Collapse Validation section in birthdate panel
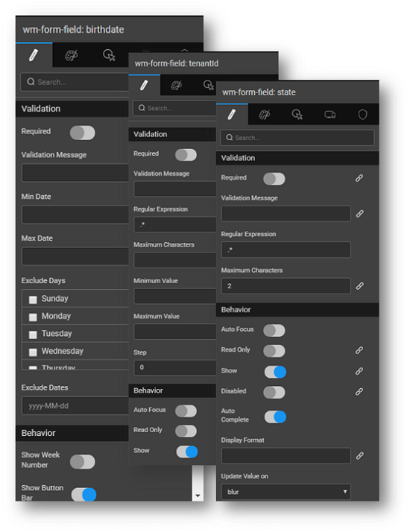This screenshot has width=410, height=532. tap(72, 109)
